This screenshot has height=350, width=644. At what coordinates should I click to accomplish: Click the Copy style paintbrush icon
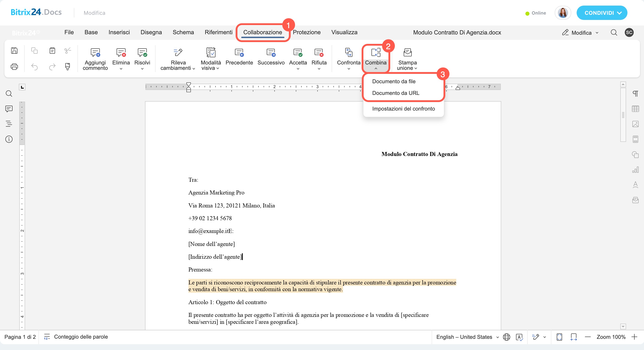point(68,66)
